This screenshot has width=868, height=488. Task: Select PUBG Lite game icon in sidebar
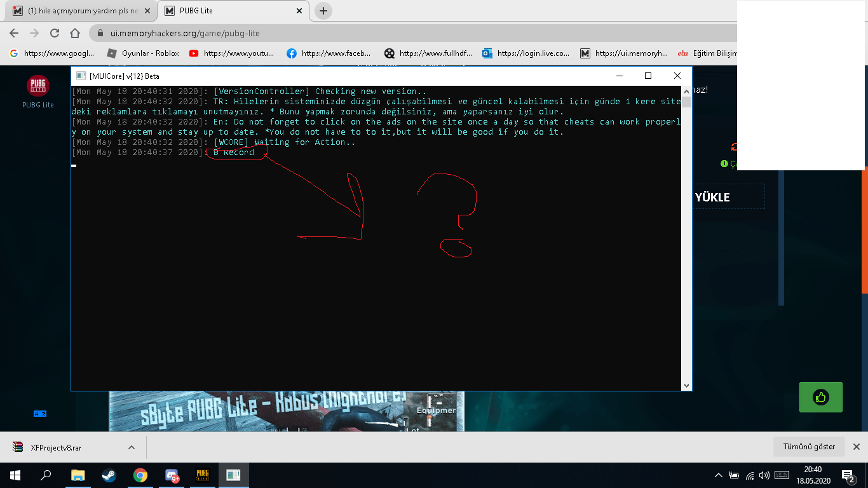click(38, 91)
